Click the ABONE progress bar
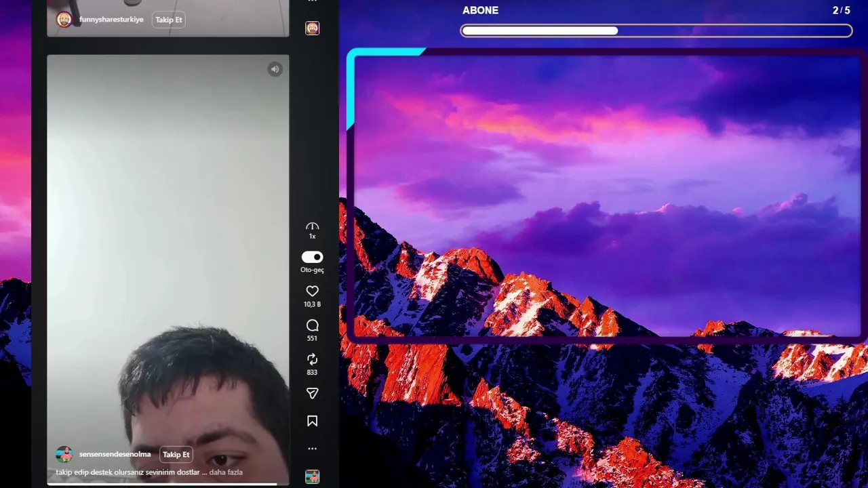868x488 pixels. pyautogui.click(x=656, y=30)
